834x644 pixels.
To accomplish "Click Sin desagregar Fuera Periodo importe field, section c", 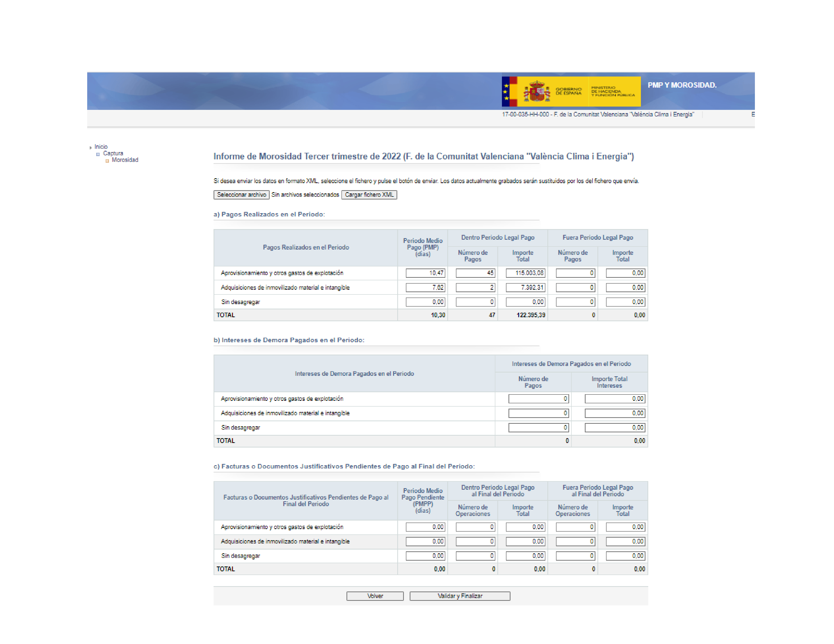I will click(x=625, y=556).
